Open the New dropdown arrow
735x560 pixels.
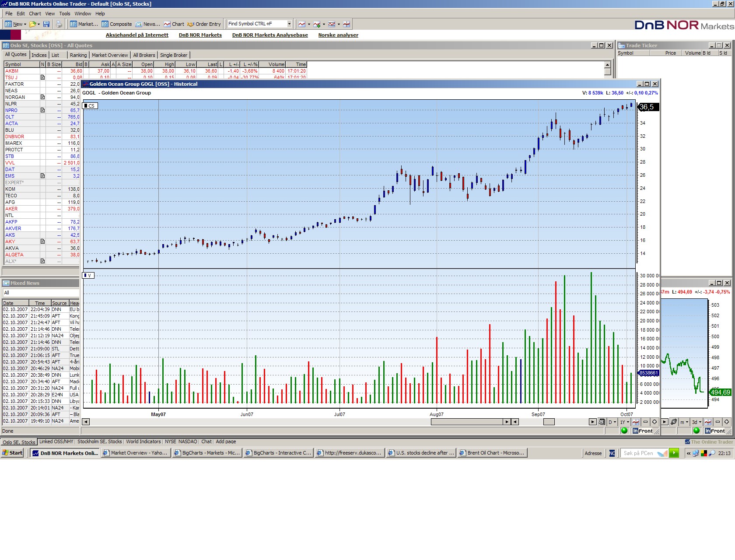[x=25, y=24]
